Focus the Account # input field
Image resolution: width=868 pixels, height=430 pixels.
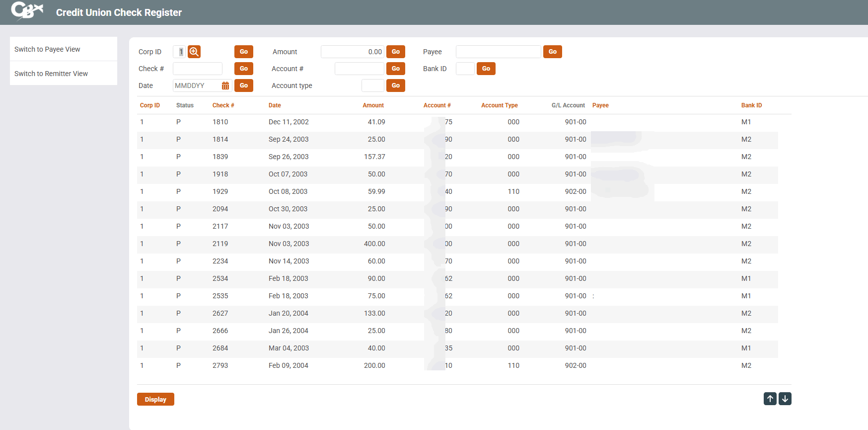360,69
